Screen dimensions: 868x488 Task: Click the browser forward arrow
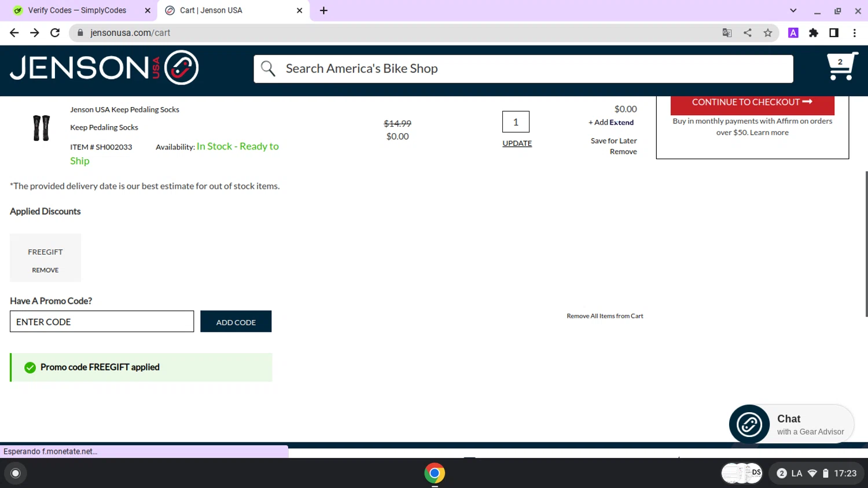pyautogui.click(x=35, y=33)
